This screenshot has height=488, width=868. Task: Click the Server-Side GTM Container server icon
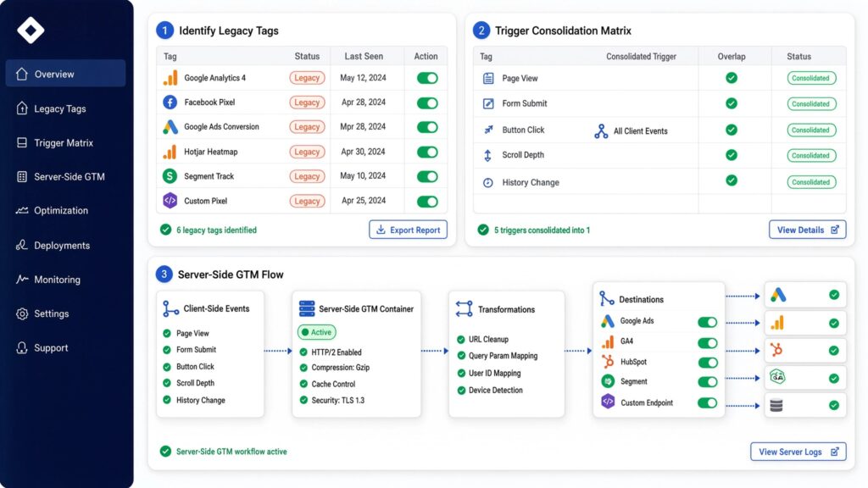click(307, 308)
